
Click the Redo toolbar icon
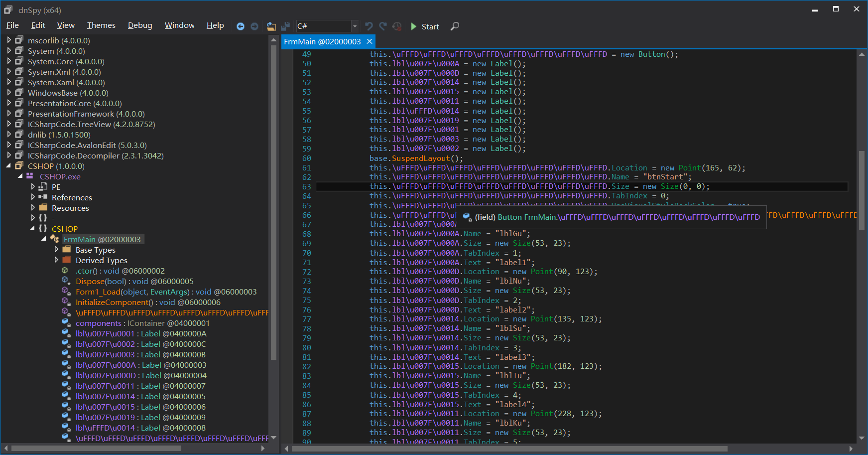pos(382,26)
